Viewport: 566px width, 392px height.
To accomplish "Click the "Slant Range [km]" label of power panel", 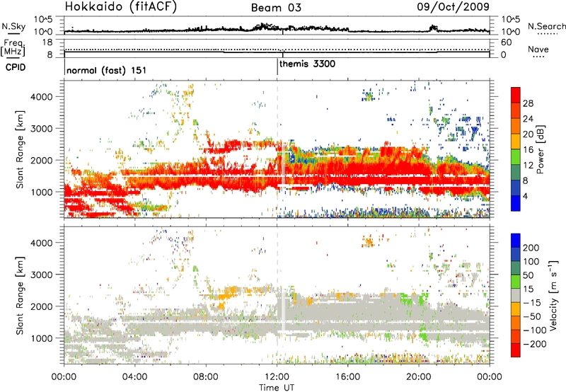I will 20,149.
